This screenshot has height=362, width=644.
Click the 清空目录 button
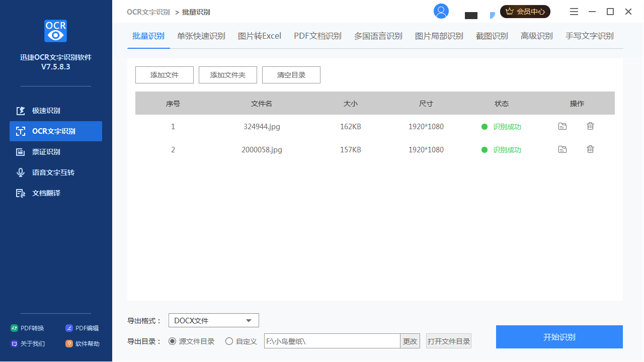tap(291, 75)
